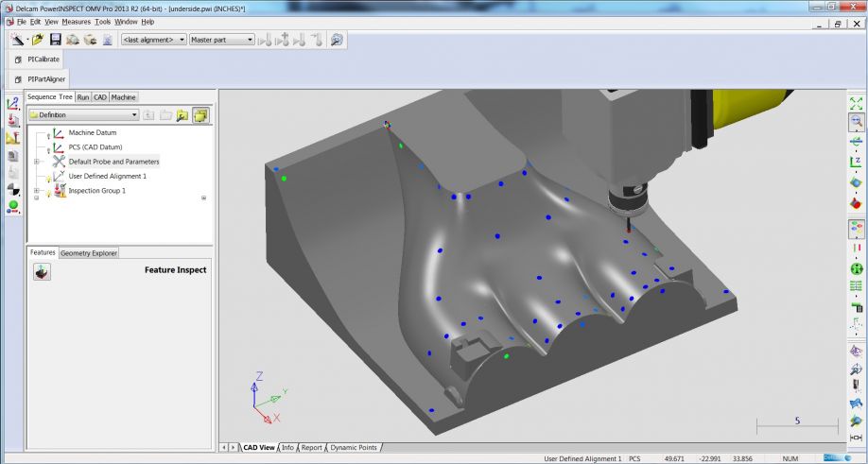Click the resize to fit icon on the right
This screenshot has height=464, width=868.
(856, 103)
